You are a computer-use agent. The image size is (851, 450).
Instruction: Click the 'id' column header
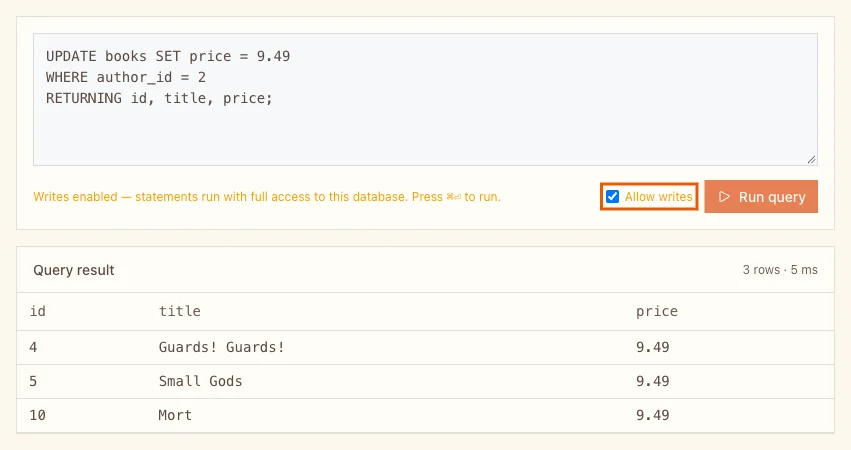(x=37, y=311)
